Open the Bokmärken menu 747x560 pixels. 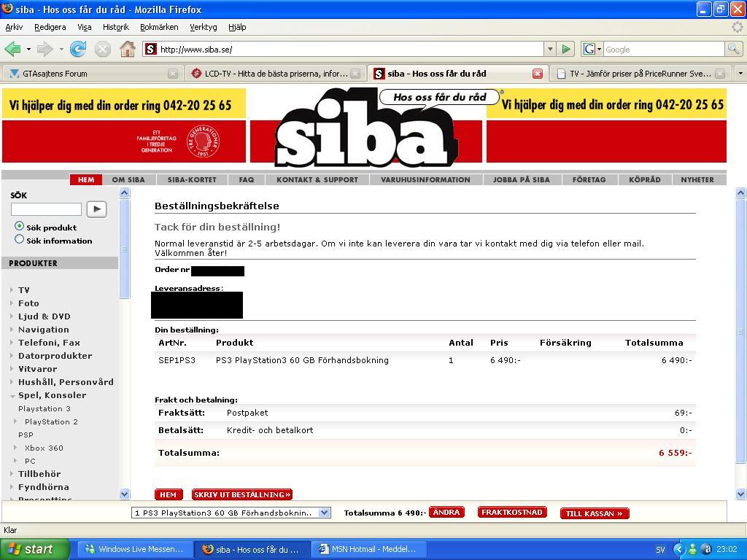coord(159,27)
